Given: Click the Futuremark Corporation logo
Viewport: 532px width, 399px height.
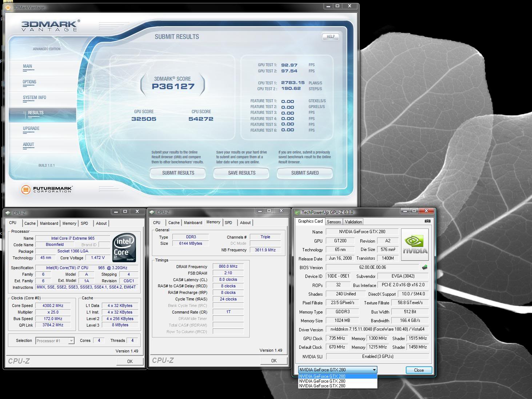Looking at the screenshot, I should [47, 189].
